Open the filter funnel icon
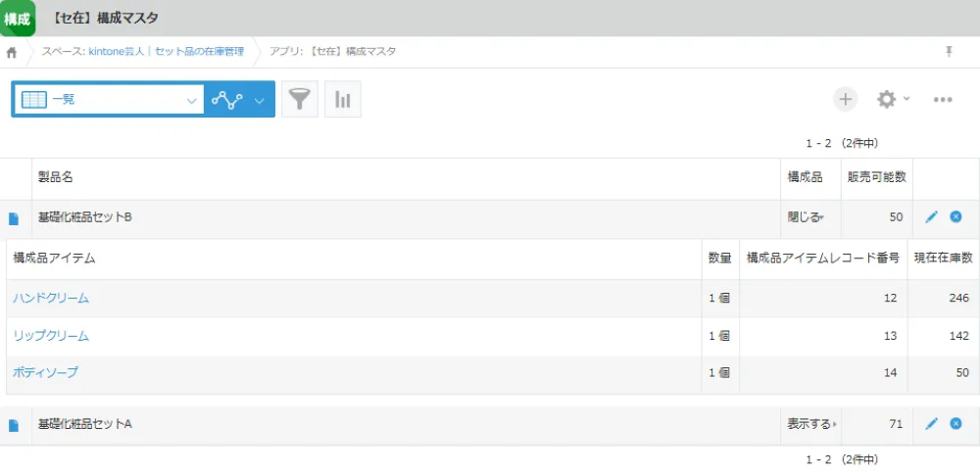 click(x=300, y=100)
